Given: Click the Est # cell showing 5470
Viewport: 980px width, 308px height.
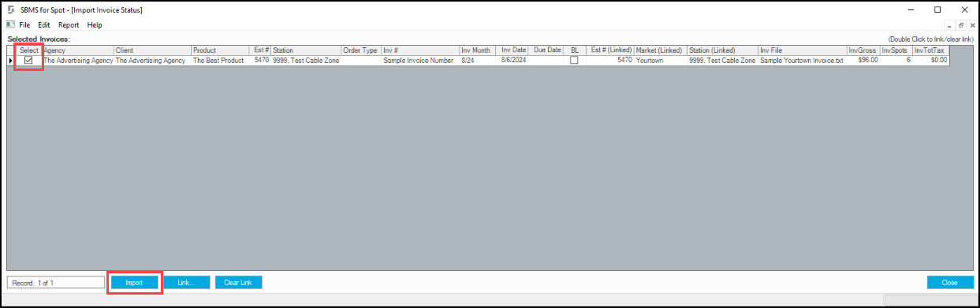Looking at the screenshot, I should 259,60.
